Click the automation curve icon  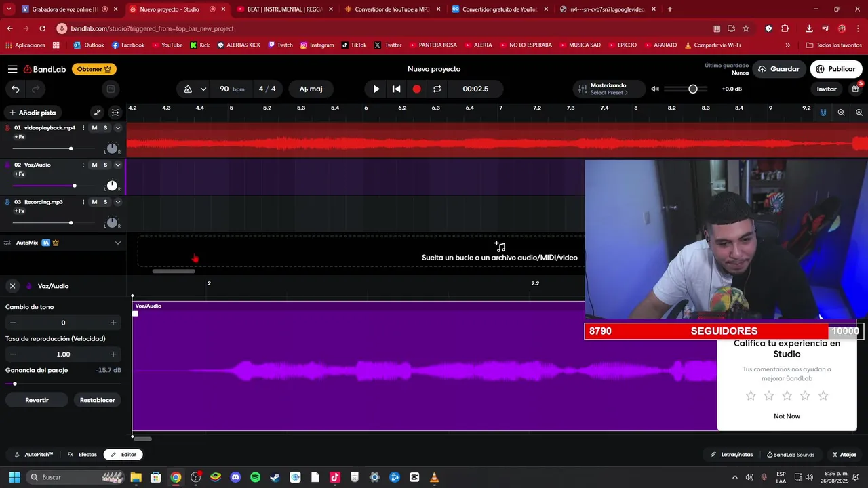[97, 113]
